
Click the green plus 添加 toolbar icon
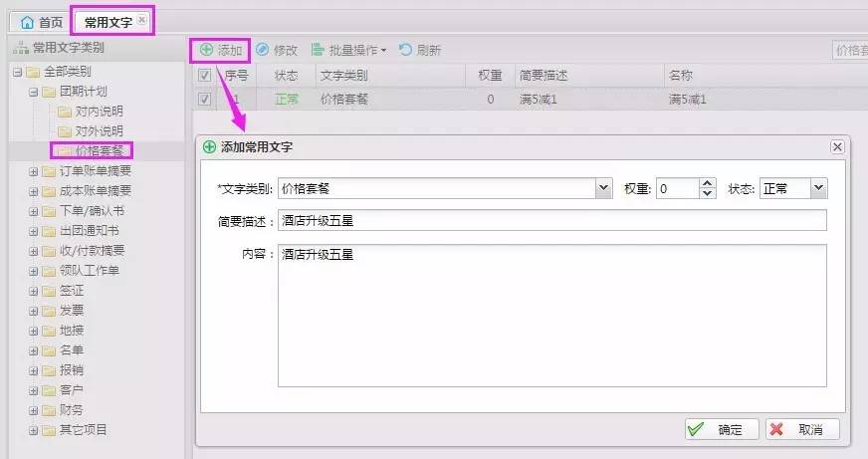[206, 50]
